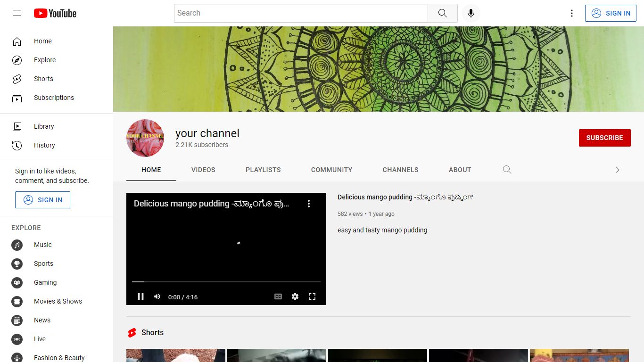Browse Movies & Shows category

[x=57, y=301]
